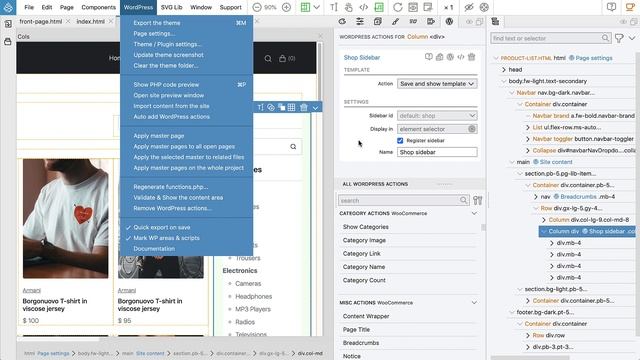
Task: Toggle Mark WP areas & scripts
Action: point(167,238)
